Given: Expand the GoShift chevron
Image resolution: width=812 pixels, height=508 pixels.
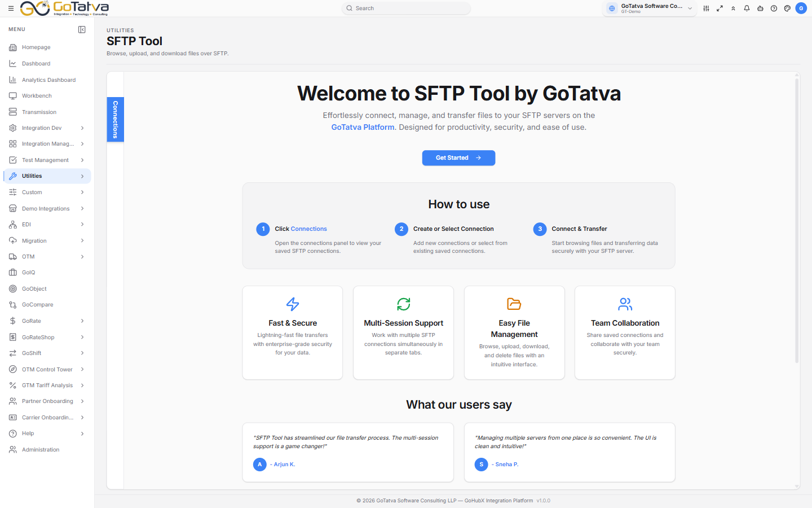Looking at the screenshot, I should pyautogui.click(x=82, y=353).
